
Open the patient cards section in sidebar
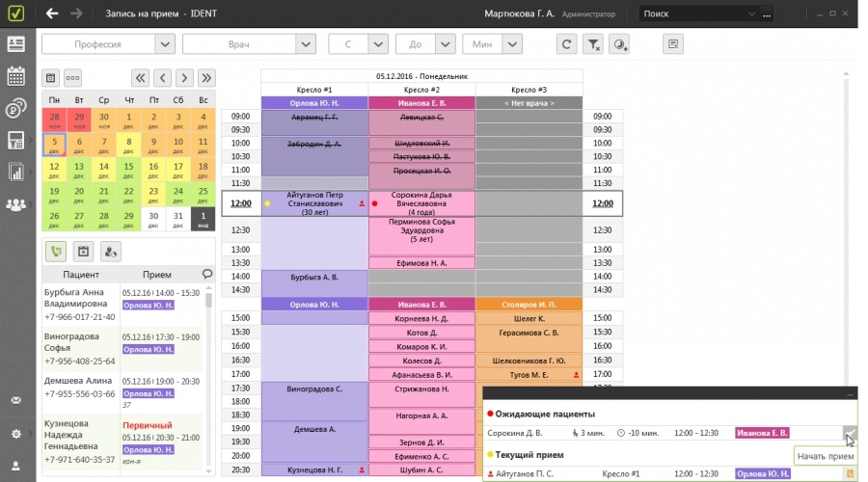(16, 44)
